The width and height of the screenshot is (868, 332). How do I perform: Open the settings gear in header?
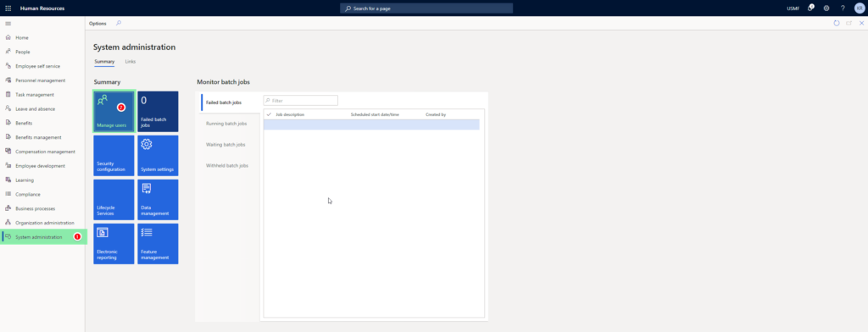[x=826, y=8]
